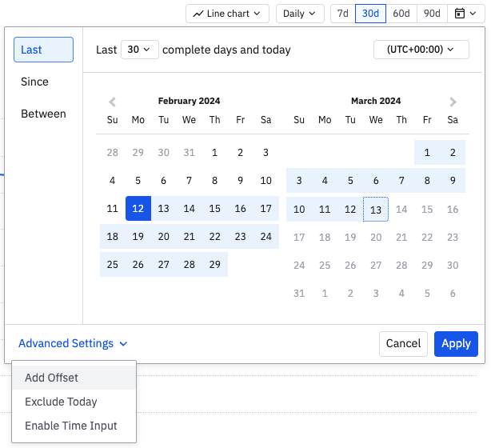Select February 29 in calendar
491x448 pixels.
(x=214, y=265)
